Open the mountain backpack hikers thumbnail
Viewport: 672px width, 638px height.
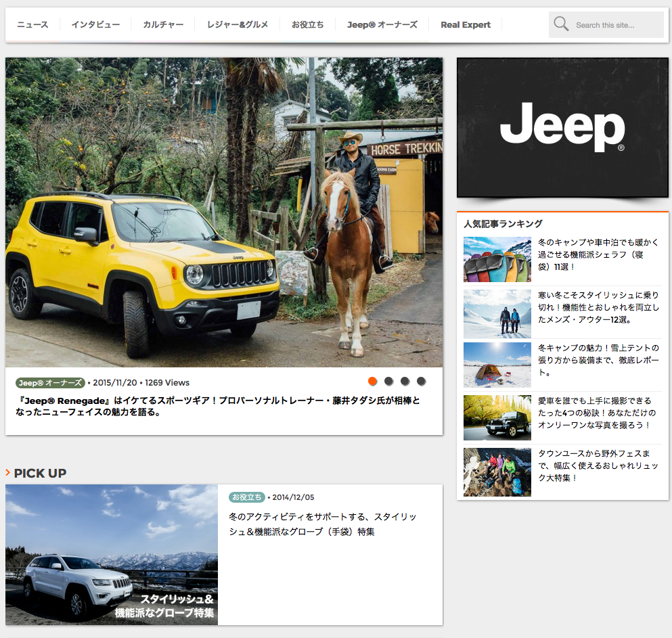pos(497,472)
